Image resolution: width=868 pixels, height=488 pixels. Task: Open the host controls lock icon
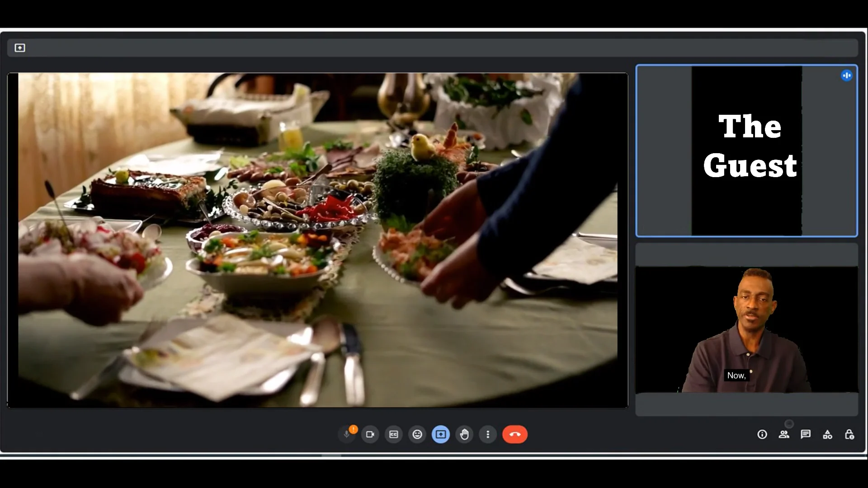pyautogui.click(x=849, y=434)
